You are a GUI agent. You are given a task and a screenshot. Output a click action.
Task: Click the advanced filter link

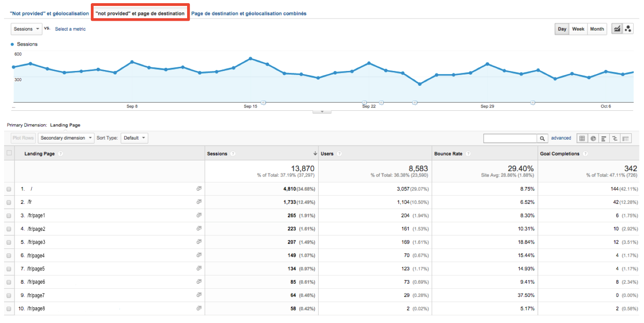[561, 138]
